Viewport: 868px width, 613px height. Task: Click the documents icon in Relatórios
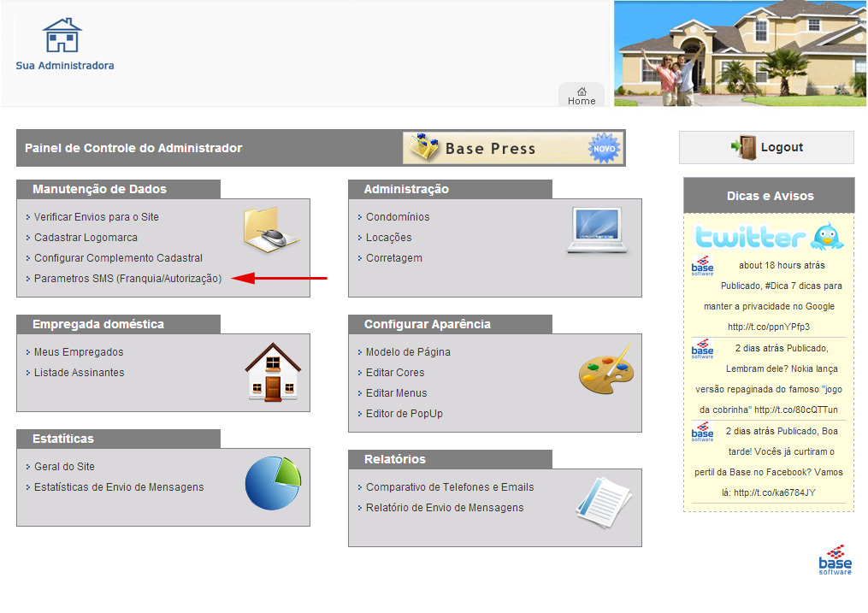click(x=603, y=498)
